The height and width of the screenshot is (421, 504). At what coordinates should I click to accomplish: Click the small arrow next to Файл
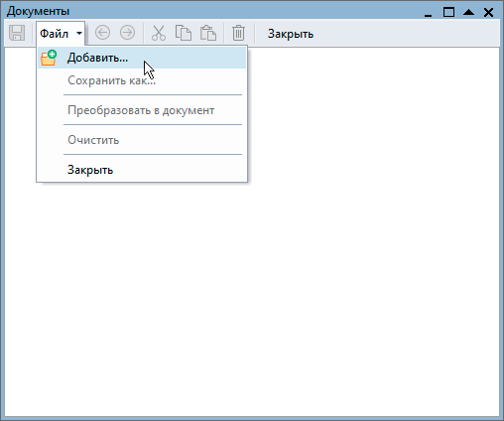(79, 34)
